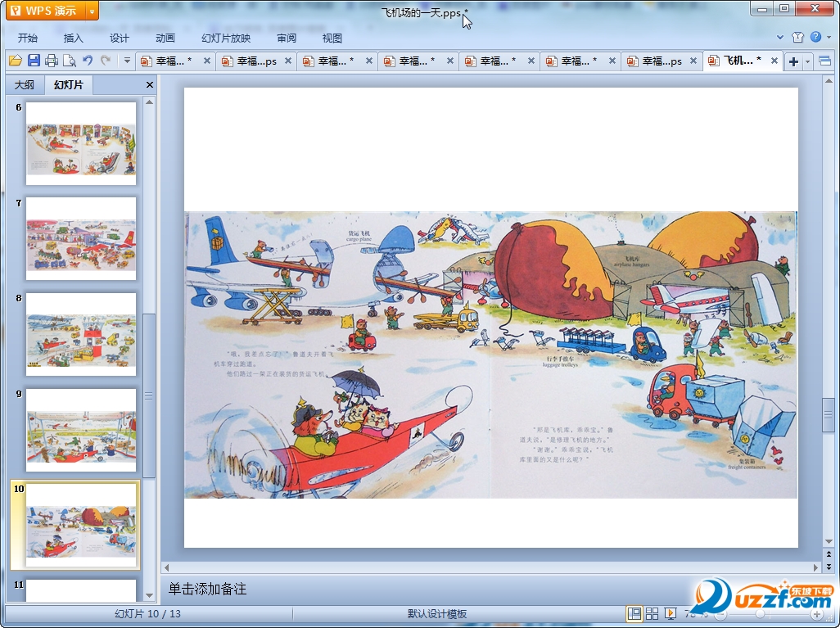Click the Redo arrow icon
840x628 pixels.
click(x=106, y=61)
